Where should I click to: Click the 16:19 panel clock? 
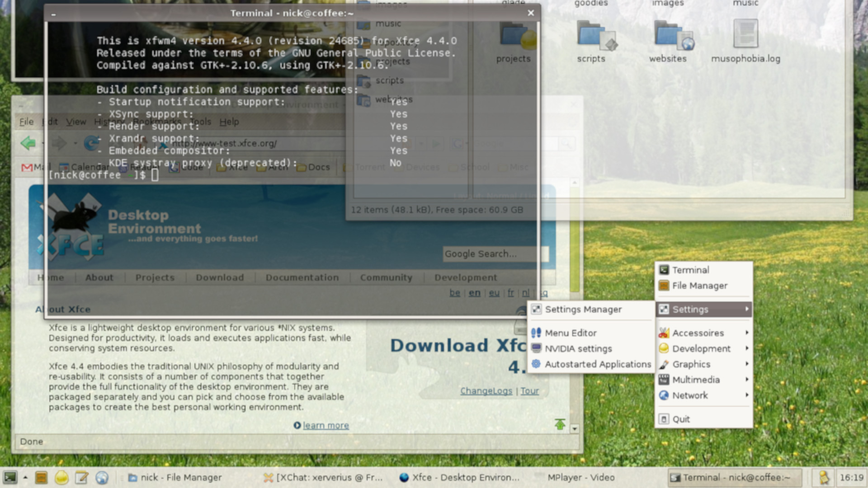click(x=851, y=477)
